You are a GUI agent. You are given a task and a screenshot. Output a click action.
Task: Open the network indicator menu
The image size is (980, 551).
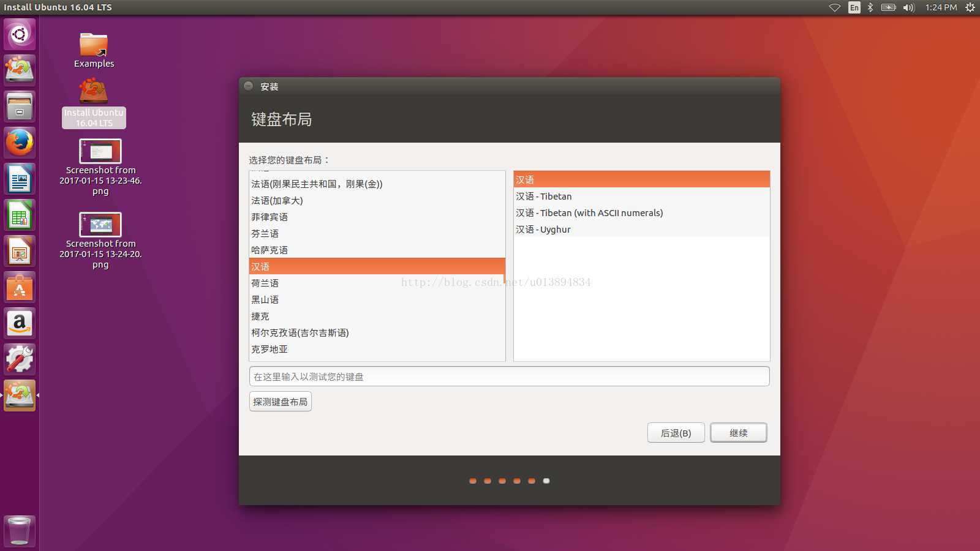835,7
